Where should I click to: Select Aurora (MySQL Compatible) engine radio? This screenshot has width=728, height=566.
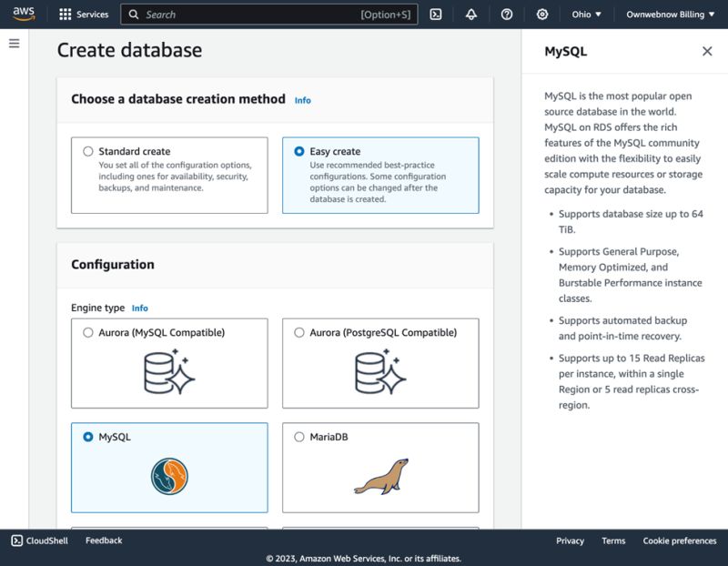[87, 332]
